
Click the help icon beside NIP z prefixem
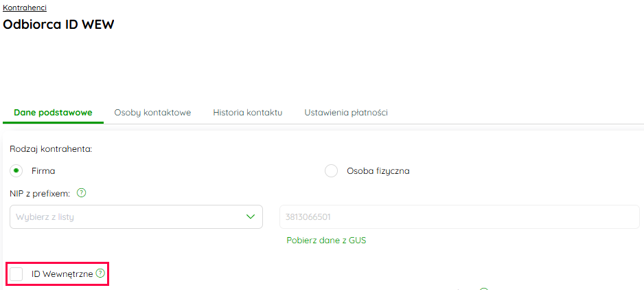point(82,193)
